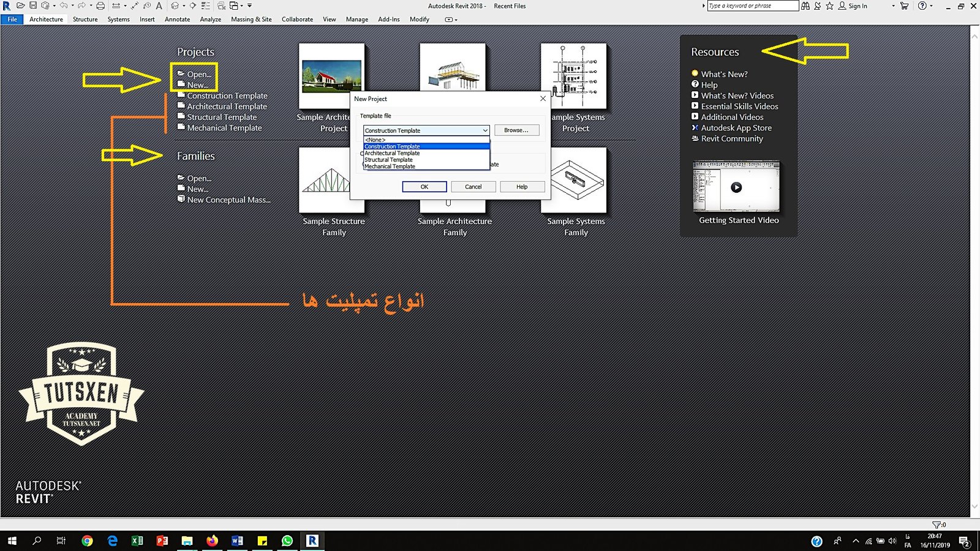
Task: Click the Browse... button
Action: coord(516,130)
